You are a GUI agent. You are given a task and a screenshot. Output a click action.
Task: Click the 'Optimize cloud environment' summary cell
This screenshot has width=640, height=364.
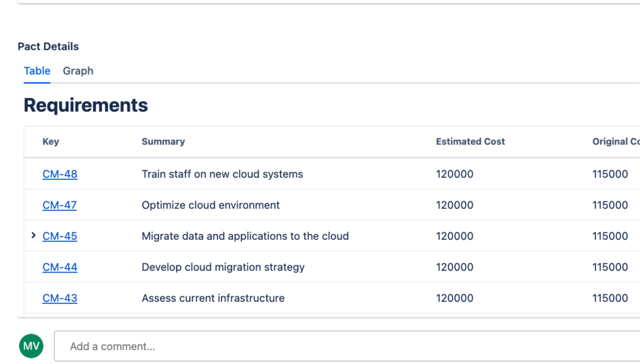point(211,205)
